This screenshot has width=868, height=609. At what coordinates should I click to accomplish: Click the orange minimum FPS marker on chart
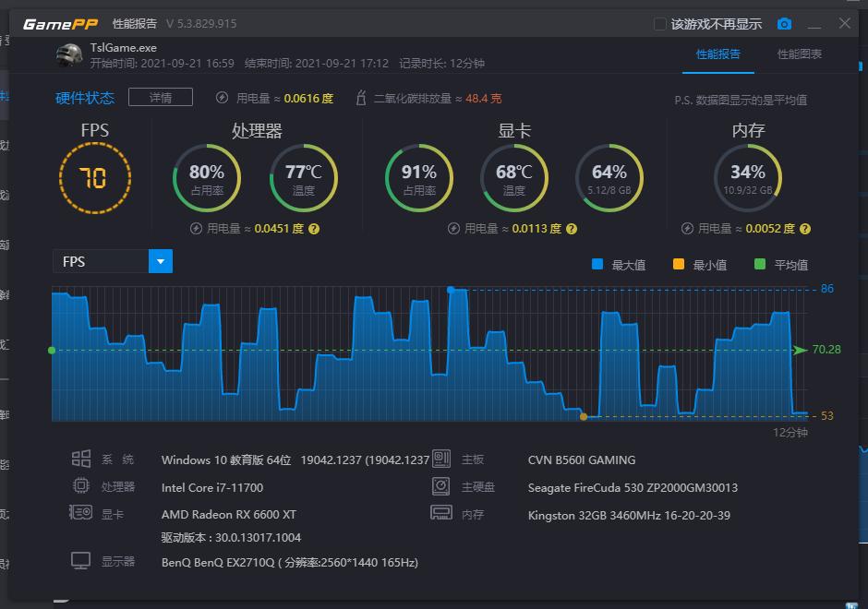583,417
